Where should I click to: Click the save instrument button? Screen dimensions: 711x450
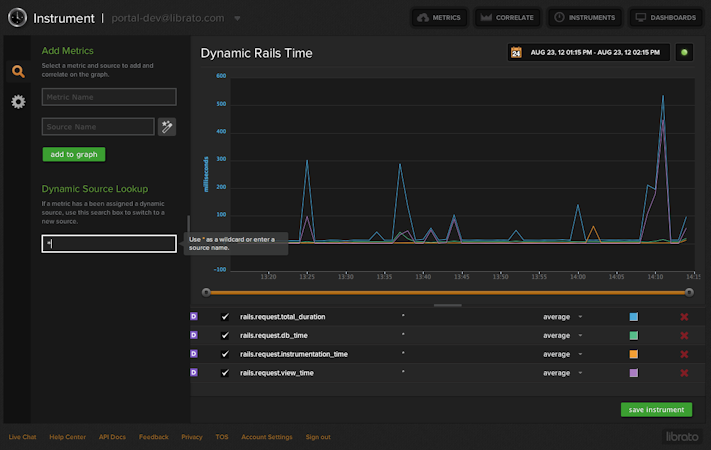[655, 410]
